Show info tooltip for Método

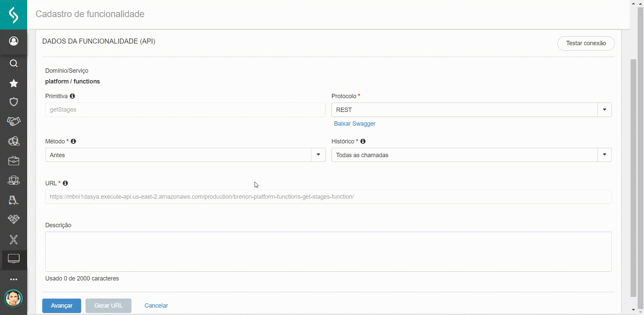[73, 141]
